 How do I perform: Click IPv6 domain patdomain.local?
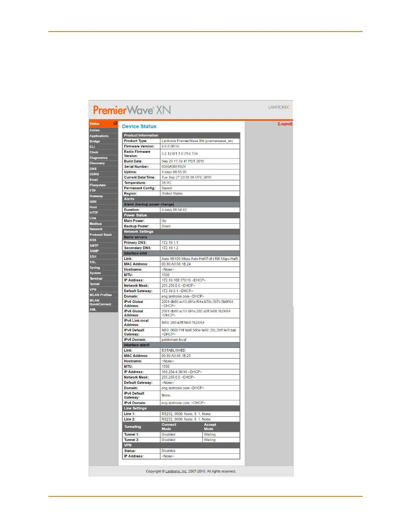tap(174, 340)
